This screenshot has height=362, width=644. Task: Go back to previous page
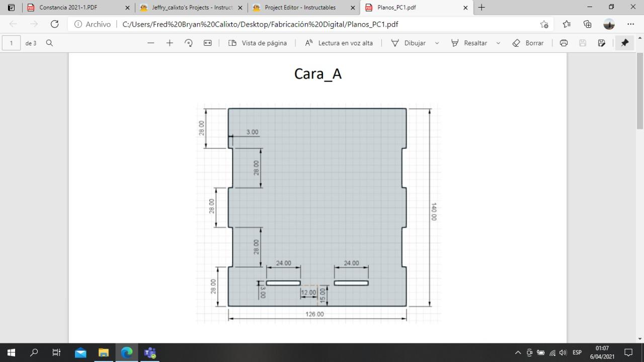(x=14, y=24)
